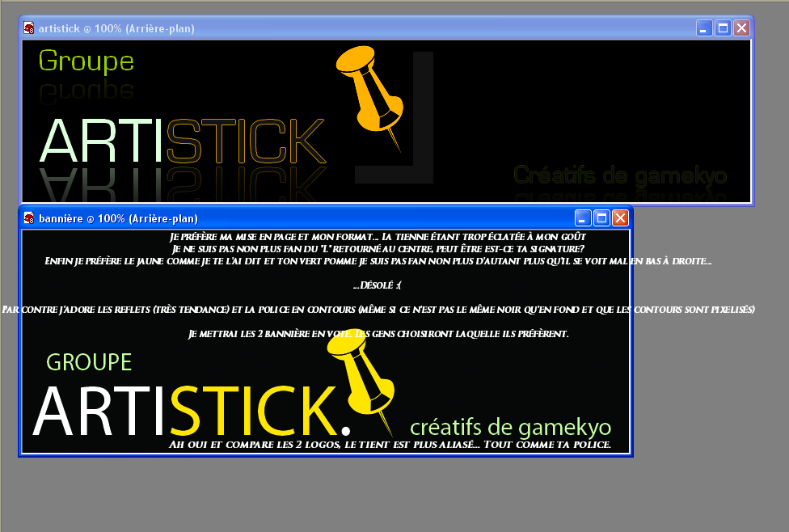This screenshot has width=789, height=532.
Task: Click 'créatifs de gamekyo' in bannière window
Action: click(510, 428)
